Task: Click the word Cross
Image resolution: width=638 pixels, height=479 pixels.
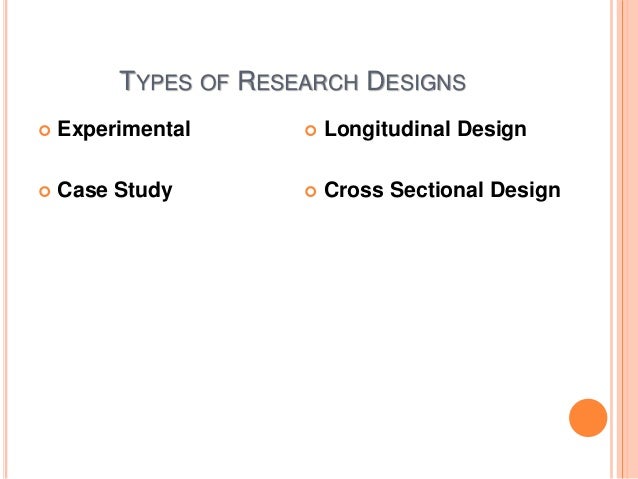Action: coord(351,190)
